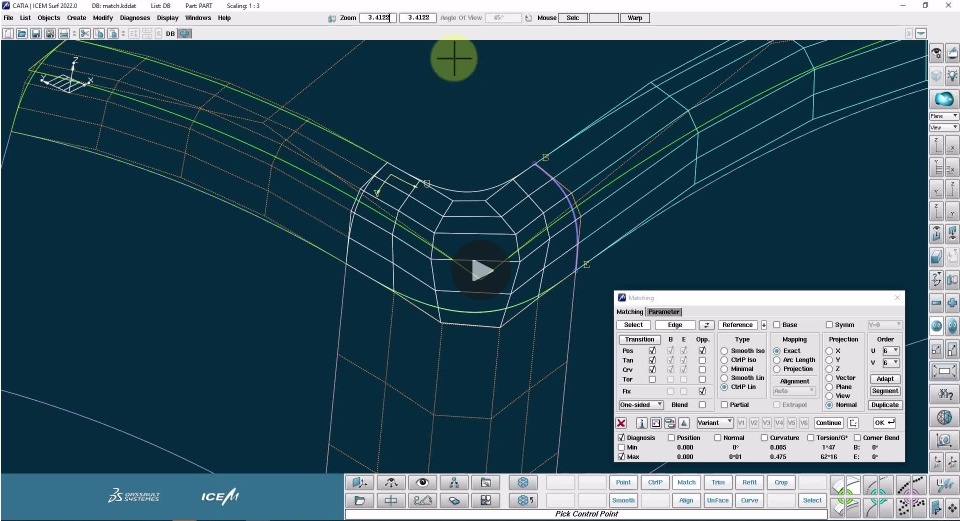Switch to the Parameter tab
Viewport: 960px width, 521px height.
coord(664,312)
